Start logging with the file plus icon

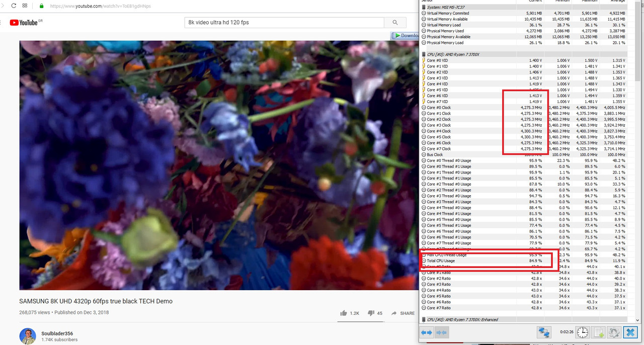tap(598, 332)
